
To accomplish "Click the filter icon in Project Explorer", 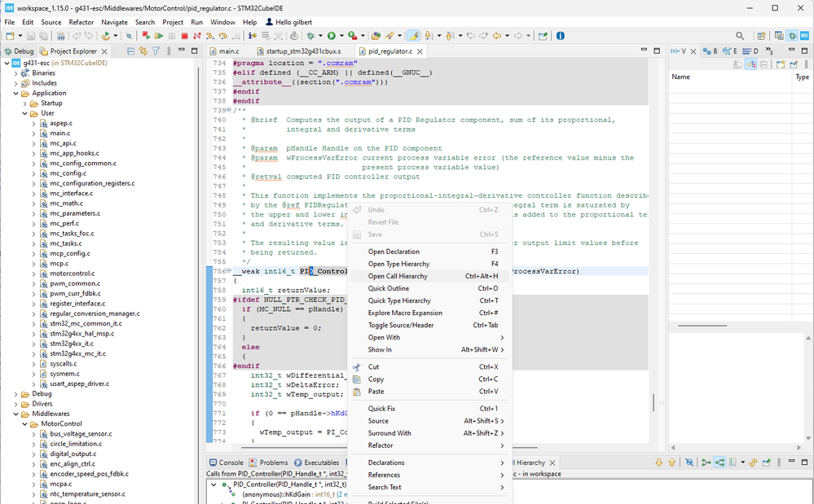I will 155,51.
